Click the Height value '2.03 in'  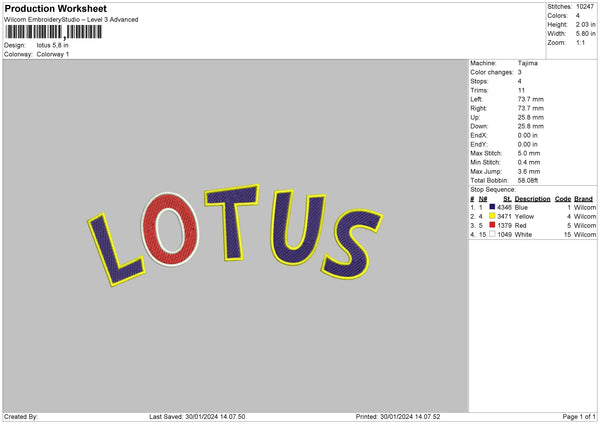click(585, 24)
